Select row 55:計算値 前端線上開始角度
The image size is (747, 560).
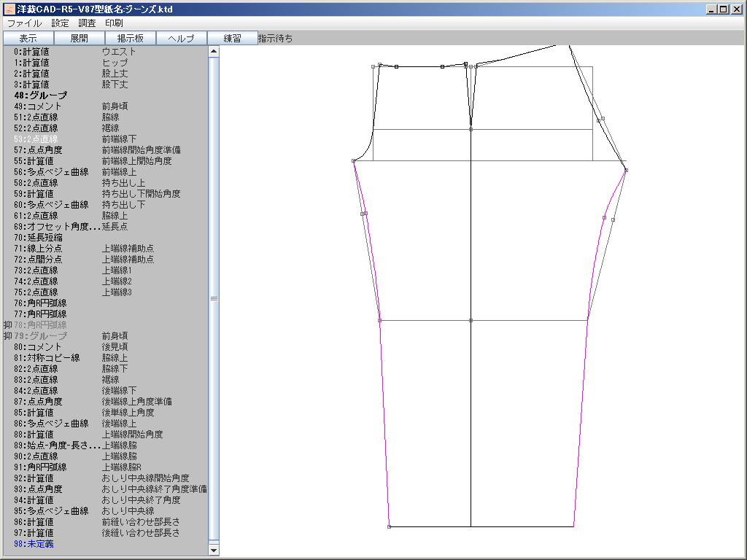106,161
